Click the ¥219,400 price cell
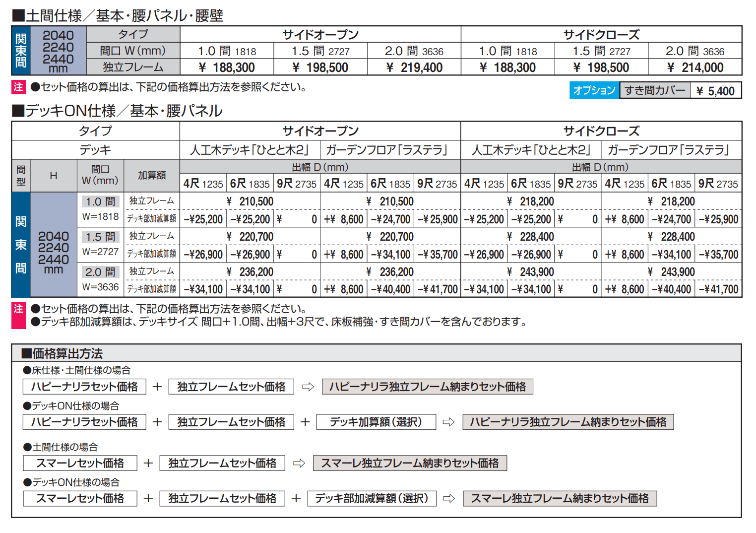This screenshot has height=533, width=756. click(414, 67)
